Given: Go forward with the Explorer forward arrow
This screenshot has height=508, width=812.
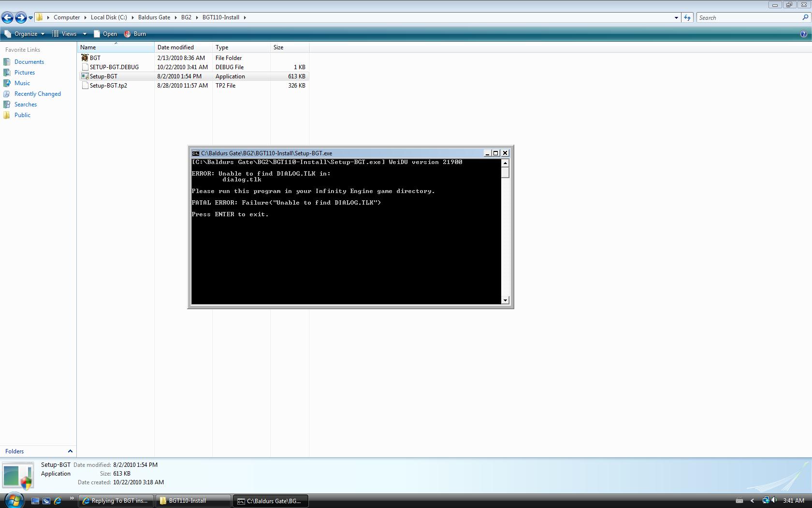Looking at the screenshot, I should click(x=21, y=18).
